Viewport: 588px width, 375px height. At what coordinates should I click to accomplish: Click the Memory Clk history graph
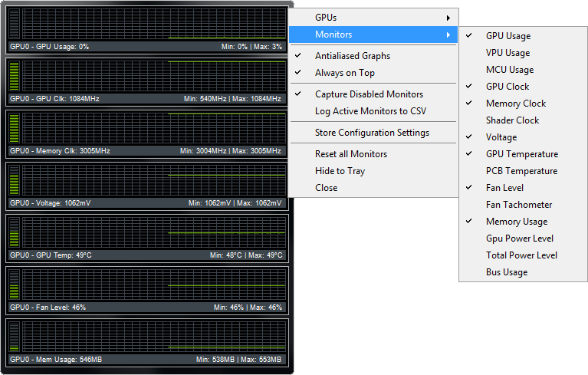pos(154,128)
